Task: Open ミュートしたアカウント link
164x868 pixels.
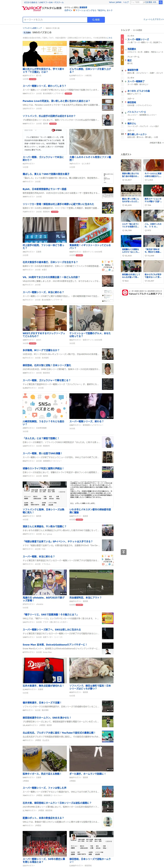Action: coord(154,20)
